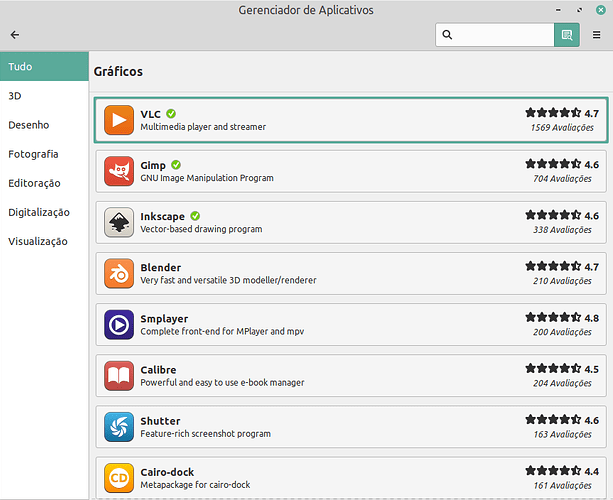
Task: Click "Feature-rich screenshot program" description
Action: pyautogui.click(x=205, y=434)
